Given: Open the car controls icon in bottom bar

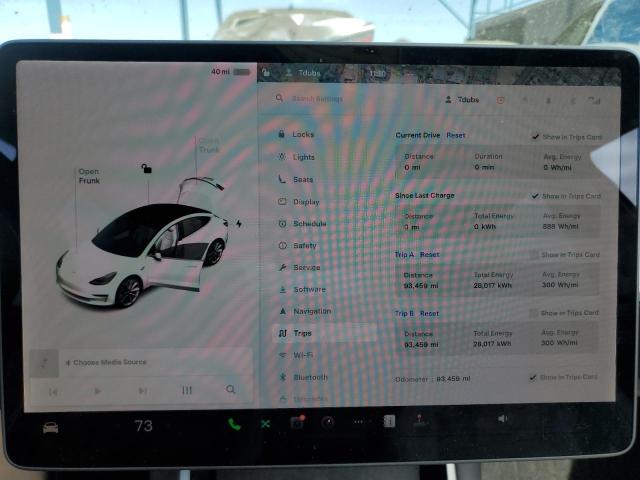Looking at the screenshot, I should click(x=51, y=428).
